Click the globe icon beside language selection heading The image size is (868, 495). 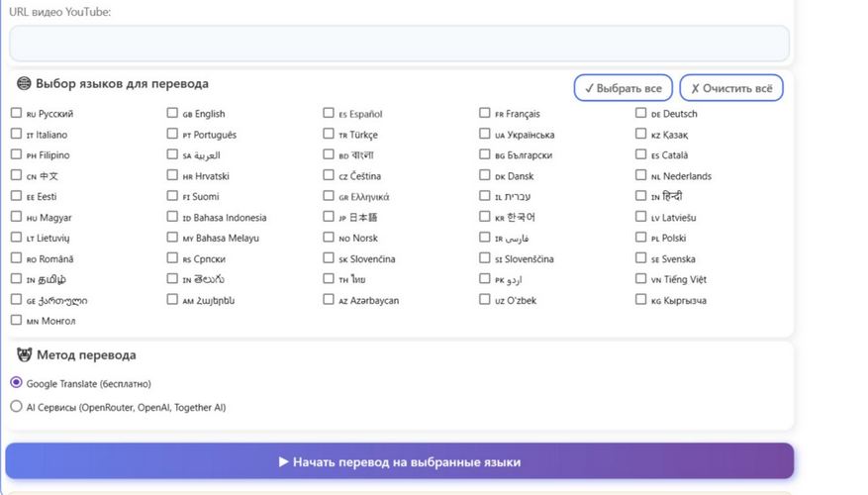pos(24,84)
